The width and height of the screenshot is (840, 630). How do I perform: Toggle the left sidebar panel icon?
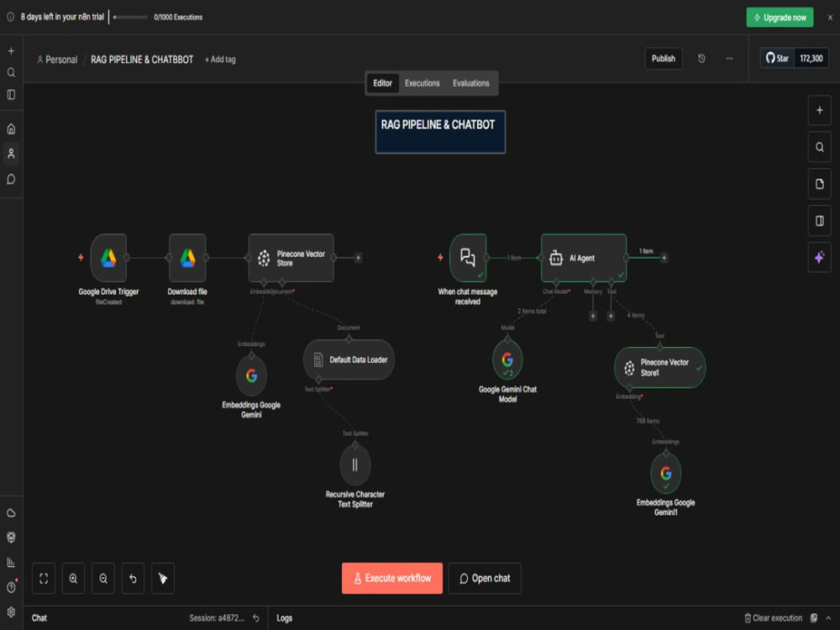[11, 95]
